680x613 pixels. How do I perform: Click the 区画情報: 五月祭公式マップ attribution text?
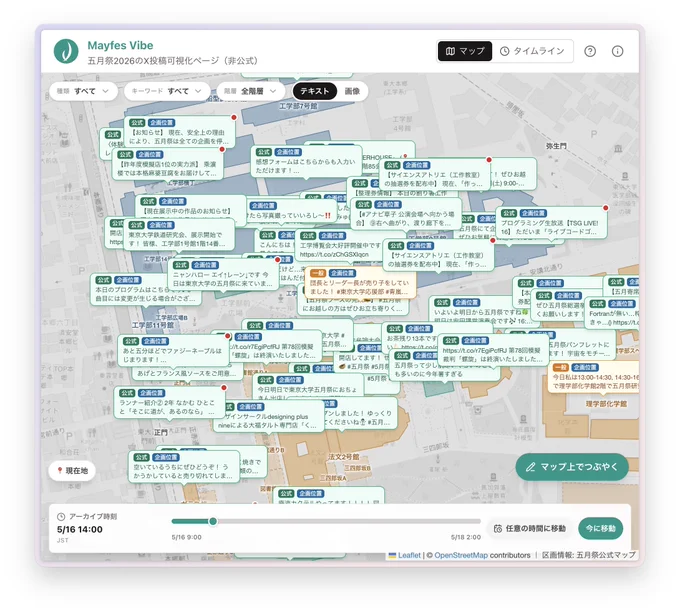[x=588, y=555]
